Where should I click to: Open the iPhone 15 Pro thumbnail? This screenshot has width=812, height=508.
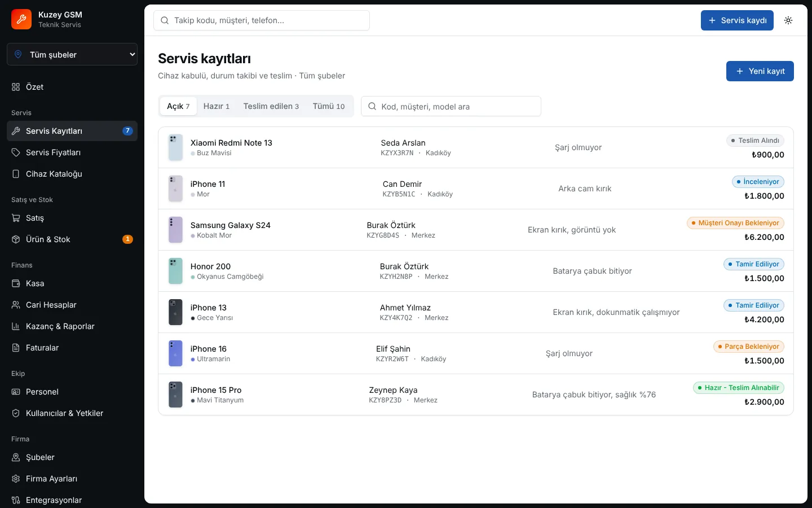pyautogui.click(x=175, y=395)
